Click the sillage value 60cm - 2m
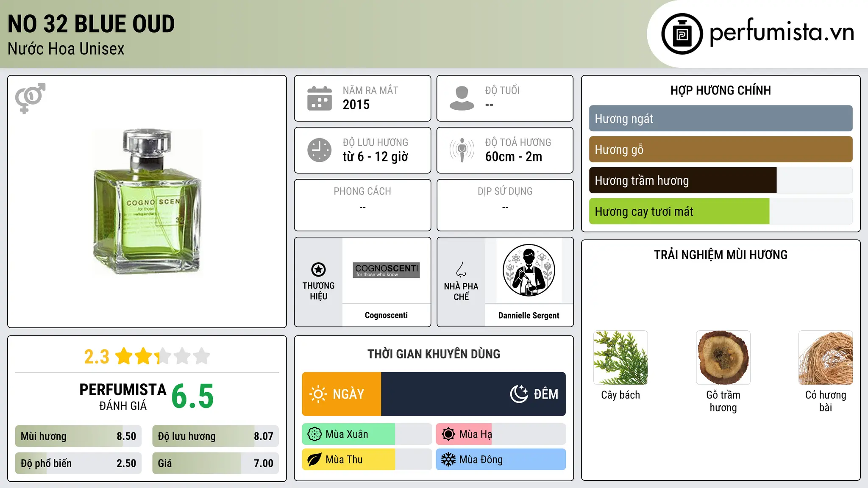868x488 pixels. pyautogui.click(x=514, y=157)
